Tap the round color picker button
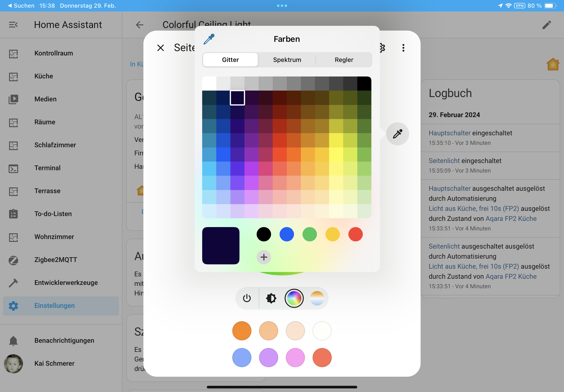The image size is (564, 392). [397, 134]
